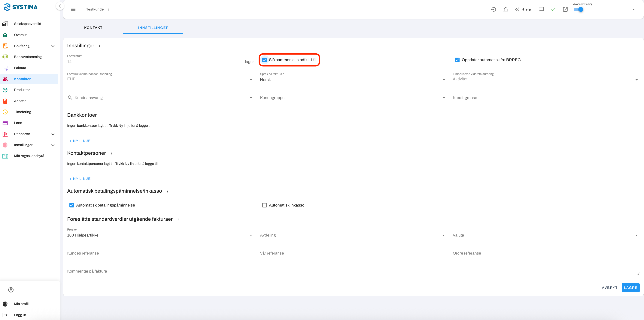Click the green checkmark icon in top bar
Viewport: 644px width, 320px height.
[x=553, y=10]
